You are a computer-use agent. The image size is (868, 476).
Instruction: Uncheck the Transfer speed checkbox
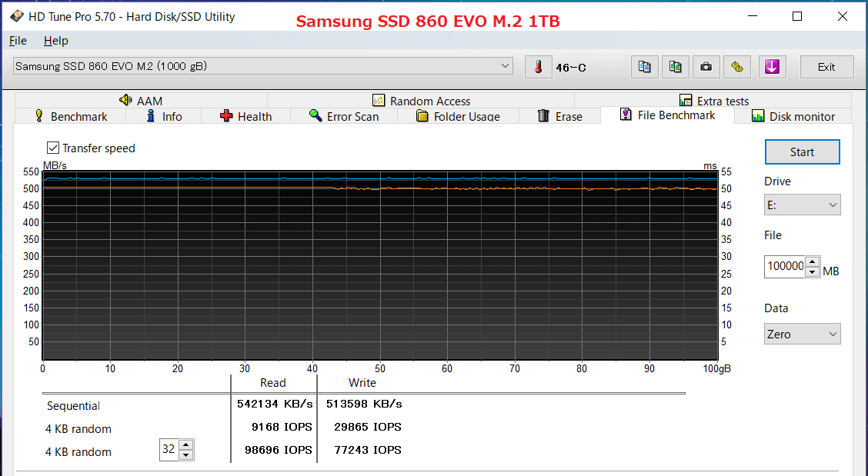coord(53,148)
